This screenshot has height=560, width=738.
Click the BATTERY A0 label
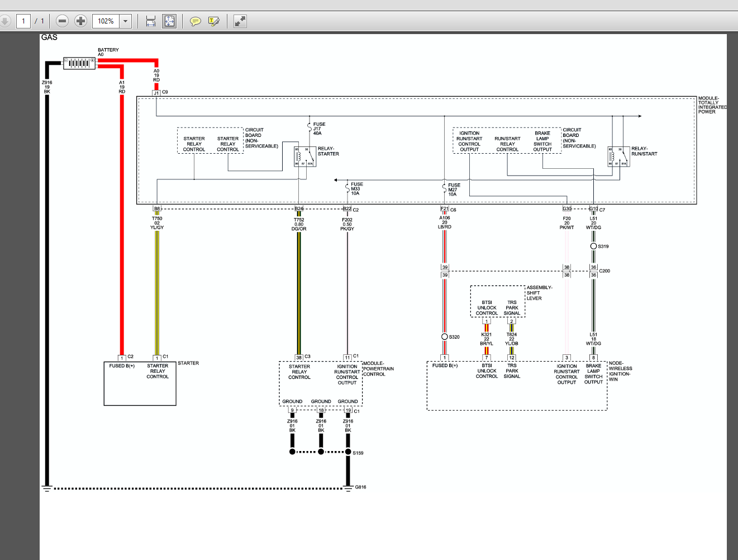pyautogui.click(x=108, y=52)
